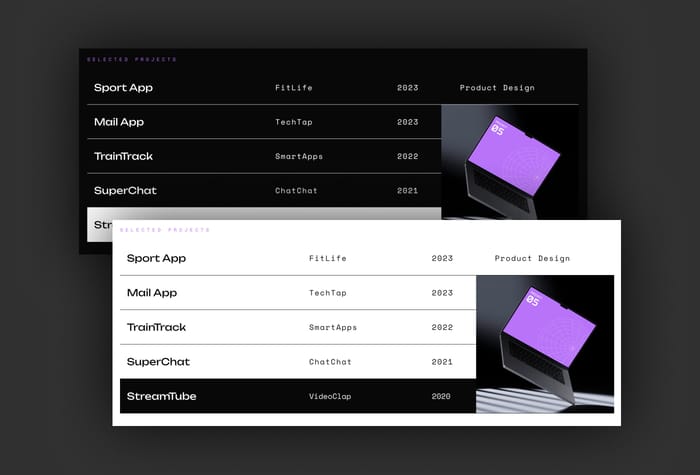Select Sport App in the white panel
This screenshot has height=475, width=700.
(156, 258)
